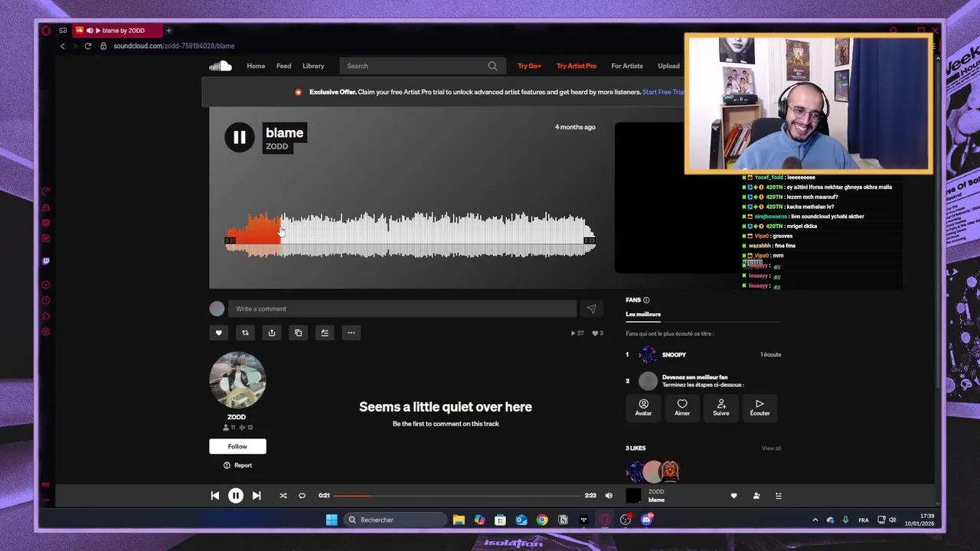Viewport: 980px width, 551px height.
Task: Pause playback in the bottom player bar
Action: click(x=236, y=496)
